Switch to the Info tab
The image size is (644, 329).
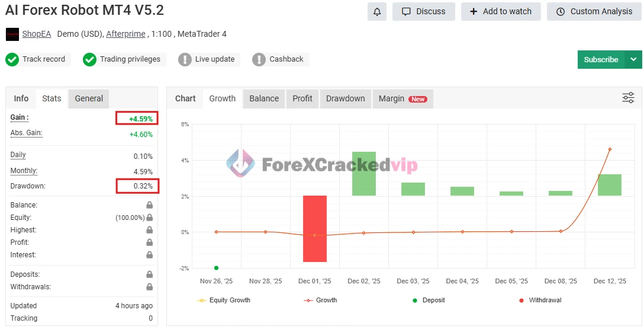pos(21,98)
